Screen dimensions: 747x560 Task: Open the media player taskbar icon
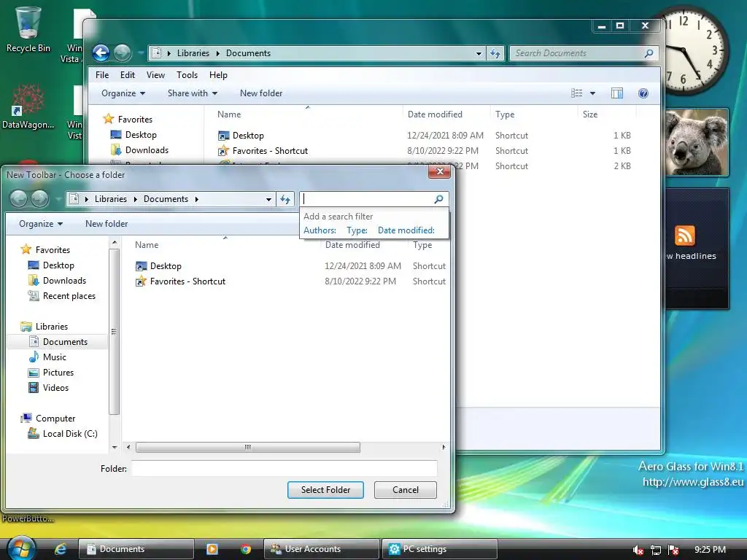point(212,549)
